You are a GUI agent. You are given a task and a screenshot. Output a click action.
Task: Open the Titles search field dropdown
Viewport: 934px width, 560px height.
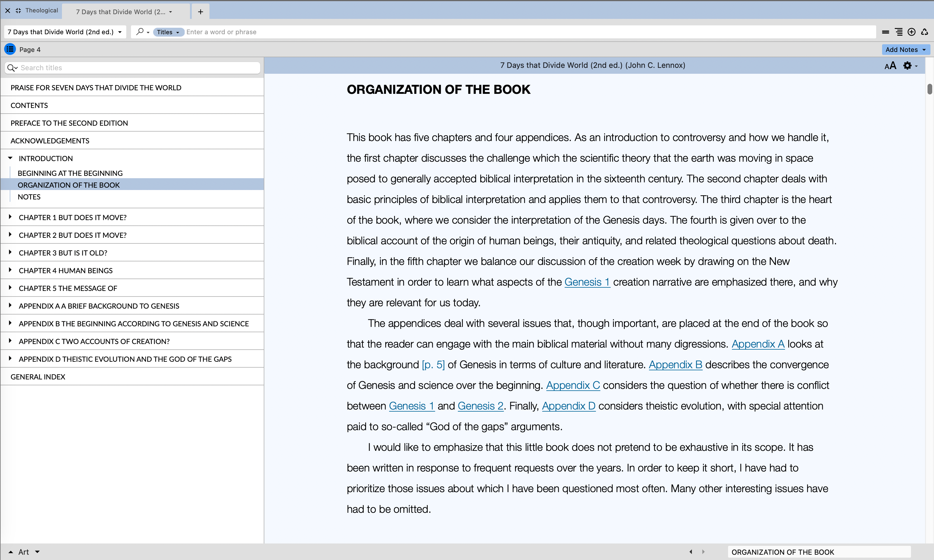[168, 32]
